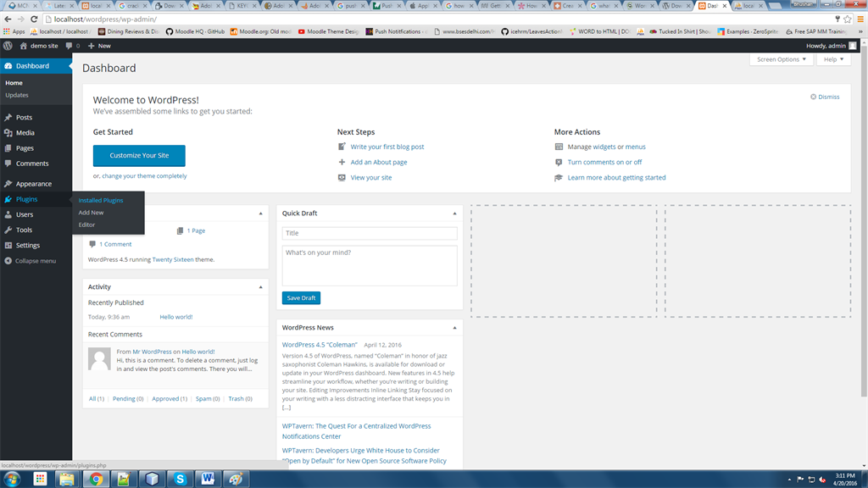Open Howdy, admin account menu
Screen dimensions: 868x488
click(831, 46)
